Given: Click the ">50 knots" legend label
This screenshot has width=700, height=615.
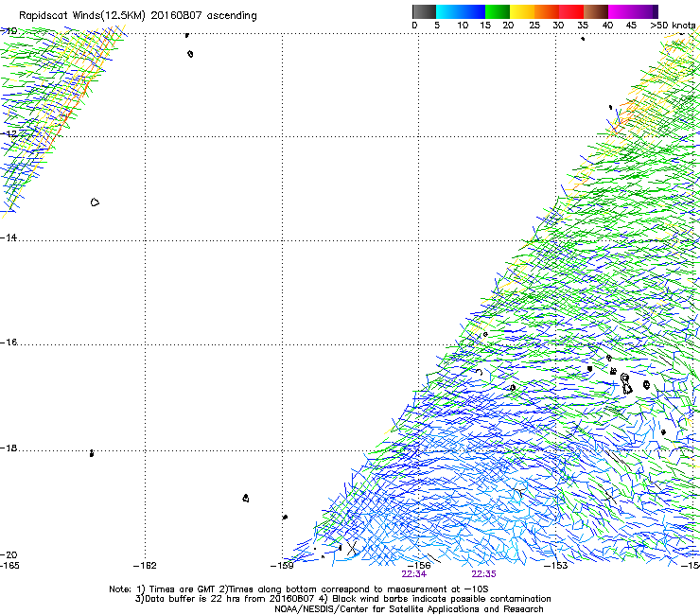Looking at the screenshot, I should tap(673, 26).
